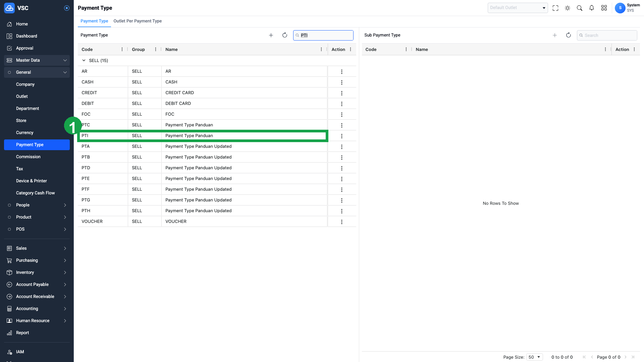Image resolution: width=644 pixels, height=362 pixels.
Task: Open action menu for CREDIT row
Action: pyautogui.click(x=342, y=93)
